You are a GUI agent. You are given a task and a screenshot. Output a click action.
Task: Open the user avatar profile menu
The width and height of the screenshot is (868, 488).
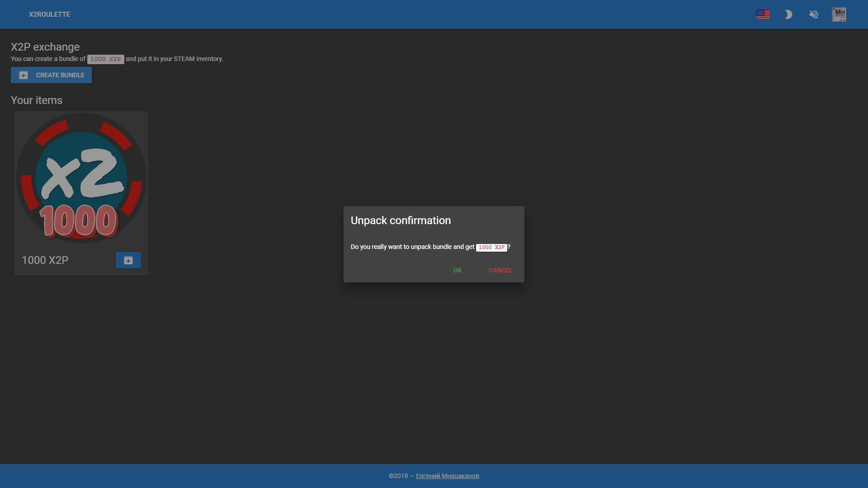[839, 14]
